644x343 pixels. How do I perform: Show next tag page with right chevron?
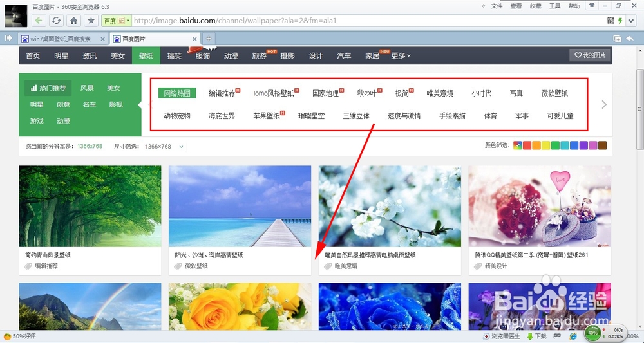pos(604,105)
